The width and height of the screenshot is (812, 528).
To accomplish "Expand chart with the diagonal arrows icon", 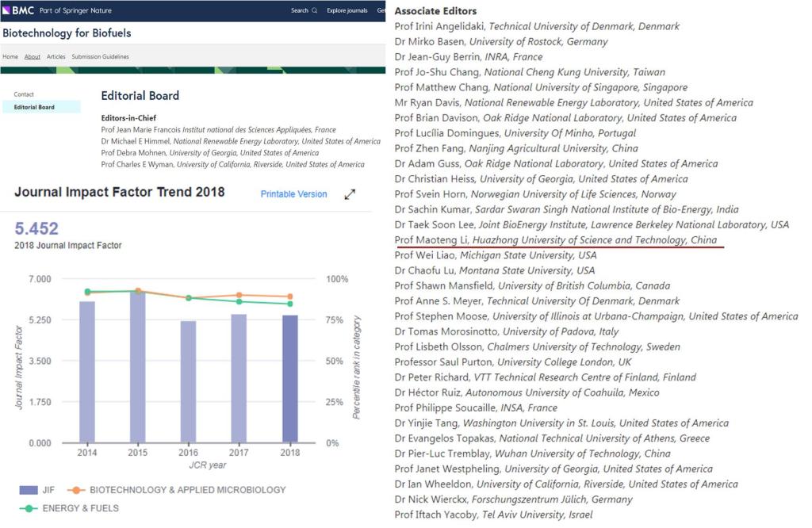I will point(350,194).
